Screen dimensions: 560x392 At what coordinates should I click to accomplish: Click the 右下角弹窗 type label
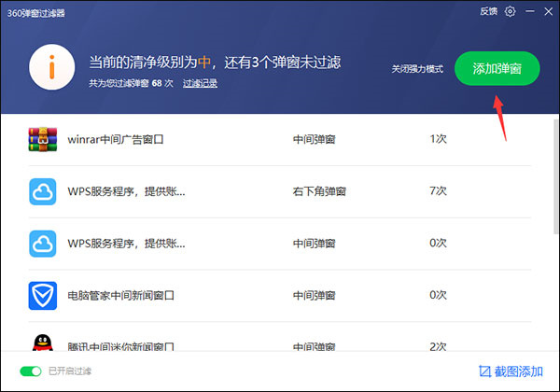tap(319, 191)
